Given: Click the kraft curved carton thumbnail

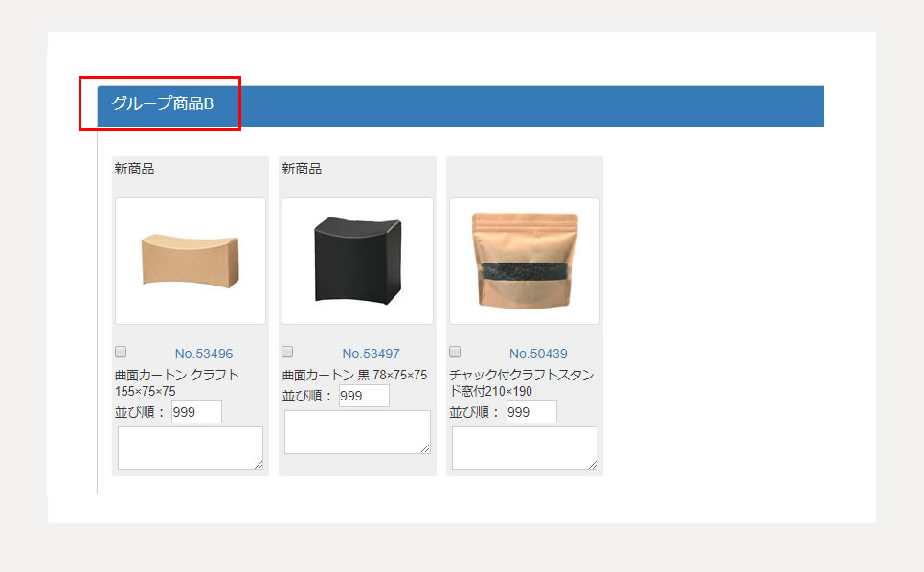Looking at the screenshot, I should 191,262.
